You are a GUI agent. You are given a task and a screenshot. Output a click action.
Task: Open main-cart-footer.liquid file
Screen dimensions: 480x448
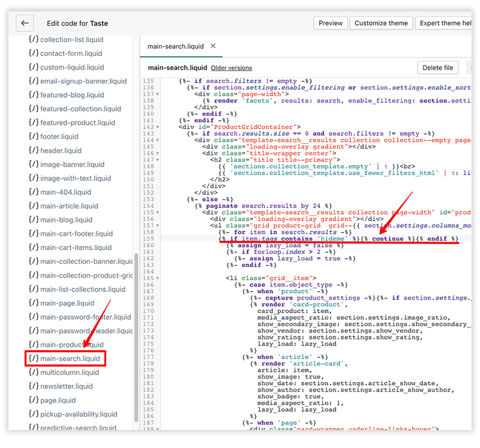(x=71, y=233)
